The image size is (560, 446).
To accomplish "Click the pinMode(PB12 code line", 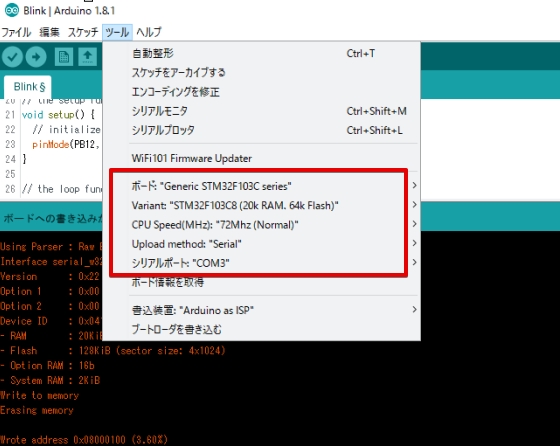I will tap(66, 144).
